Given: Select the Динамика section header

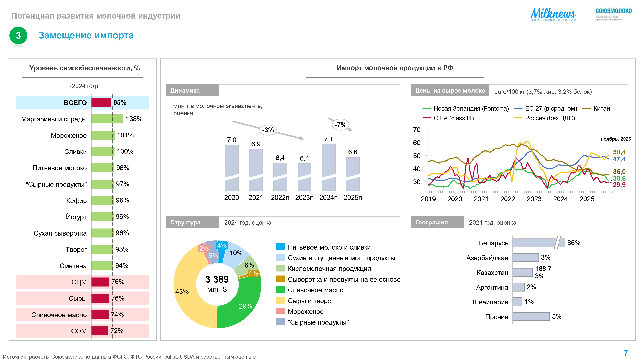Looking at the screenshot, I should [x=193, y=90].
